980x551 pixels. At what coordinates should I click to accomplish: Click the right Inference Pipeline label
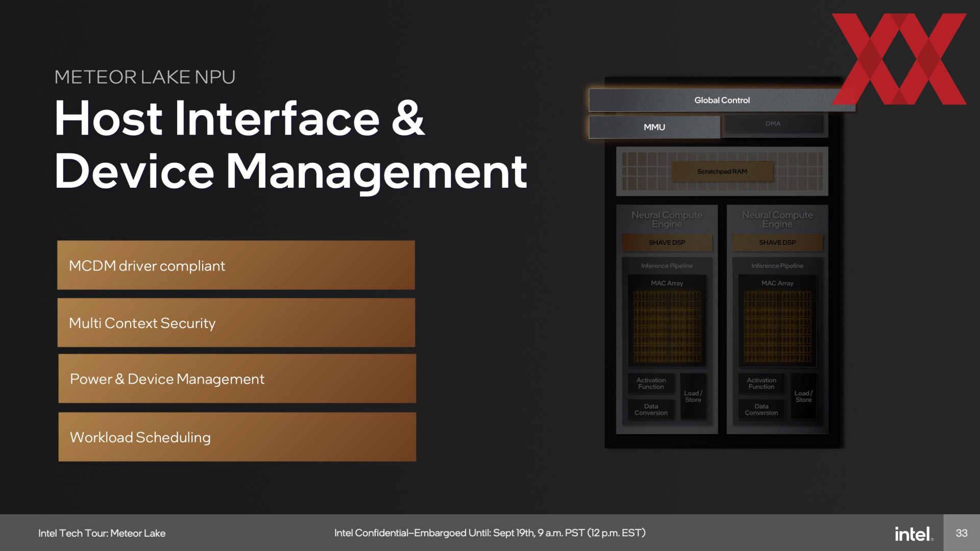777,266
